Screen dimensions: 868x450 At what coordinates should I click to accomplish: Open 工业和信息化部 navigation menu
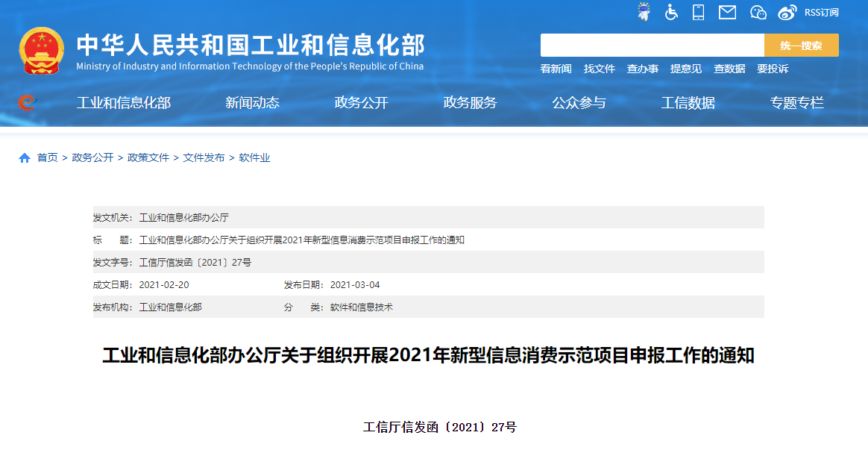(x=124, y=103)
